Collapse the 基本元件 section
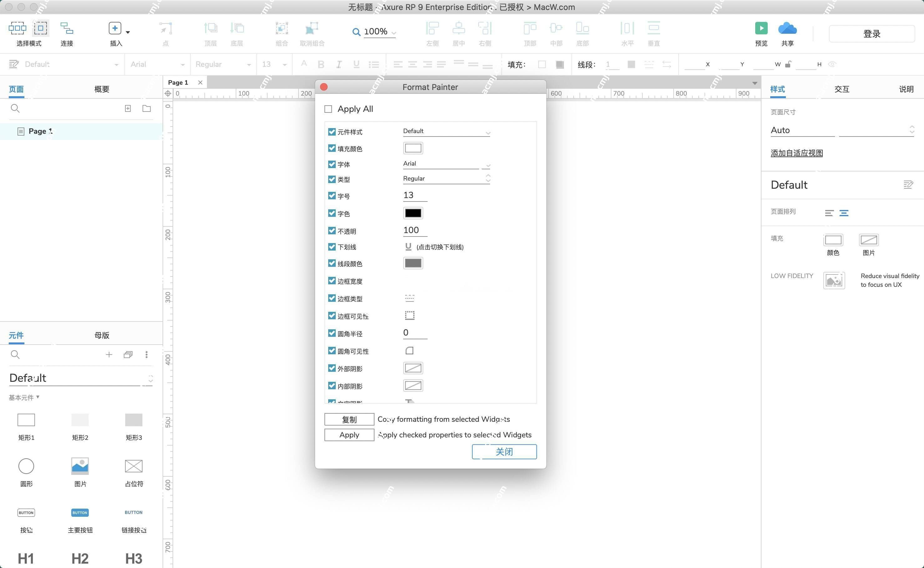 [x=24, y=397]
